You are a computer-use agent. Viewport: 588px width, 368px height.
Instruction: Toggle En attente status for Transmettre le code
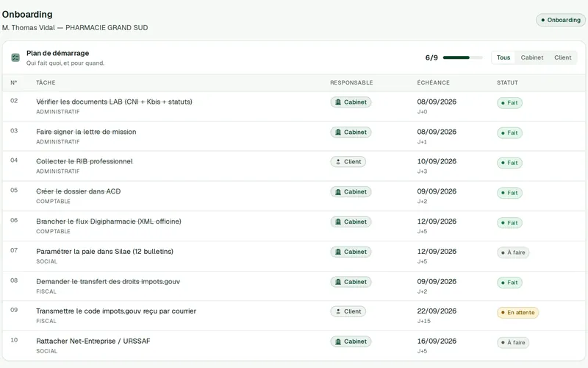pos(518,313)
